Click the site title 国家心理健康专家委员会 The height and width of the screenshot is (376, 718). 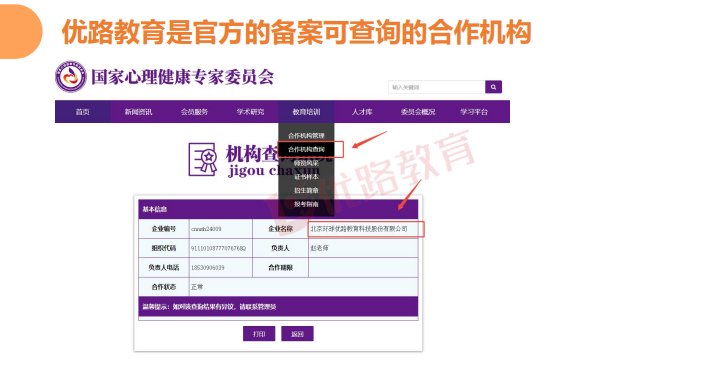(x=182, y=77)
